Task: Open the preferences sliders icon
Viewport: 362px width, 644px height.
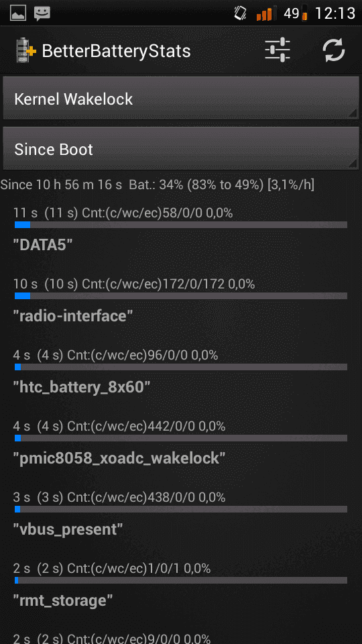Action: 278,50
